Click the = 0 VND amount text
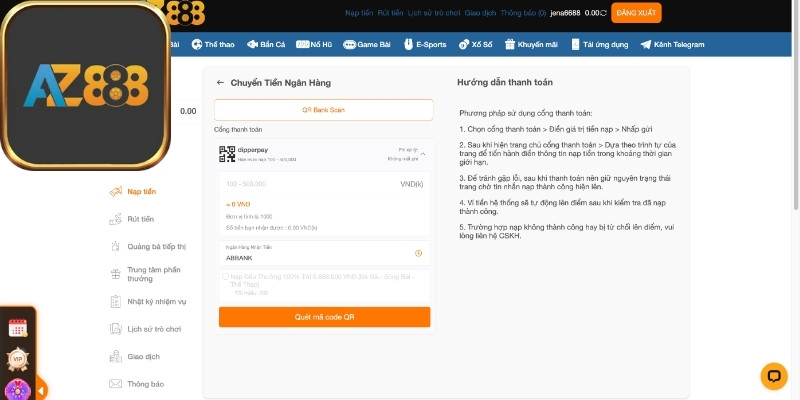 coord(238,204)
